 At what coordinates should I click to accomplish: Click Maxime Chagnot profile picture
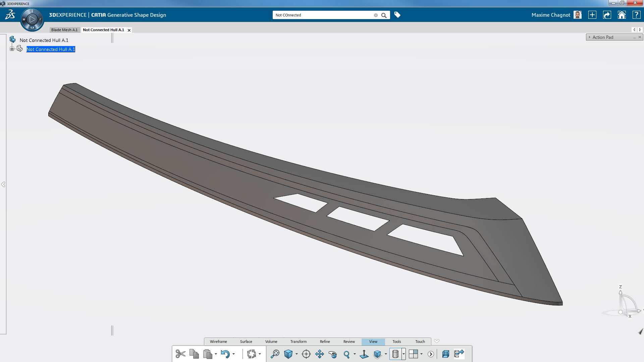[578, 15]
